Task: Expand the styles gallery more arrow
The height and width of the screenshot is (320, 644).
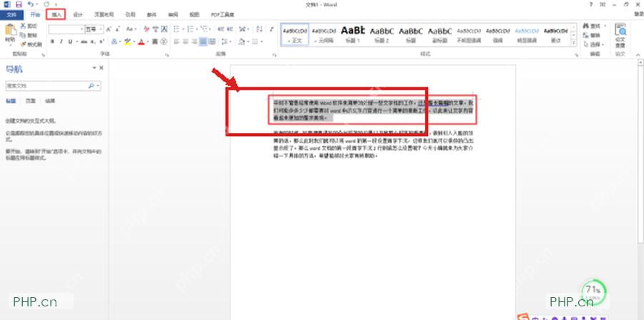Action: (x=573, y=43)
